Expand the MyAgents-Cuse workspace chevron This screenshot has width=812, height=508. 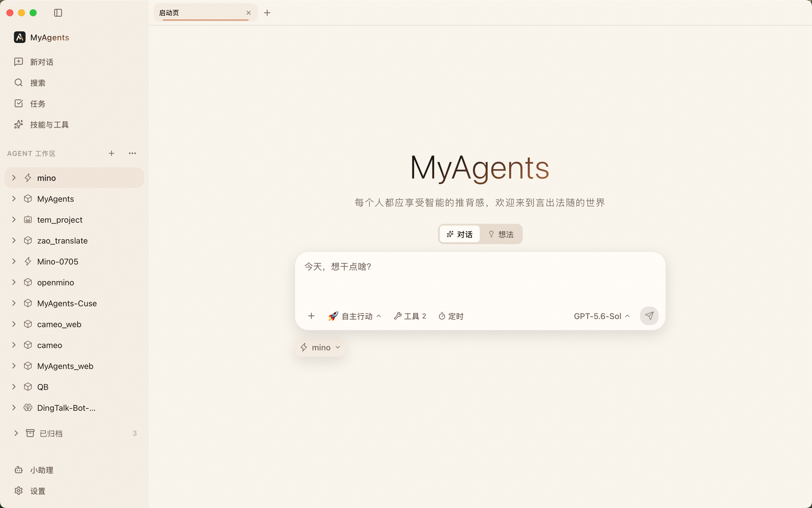pyautogui.click(x=14, y=303)
